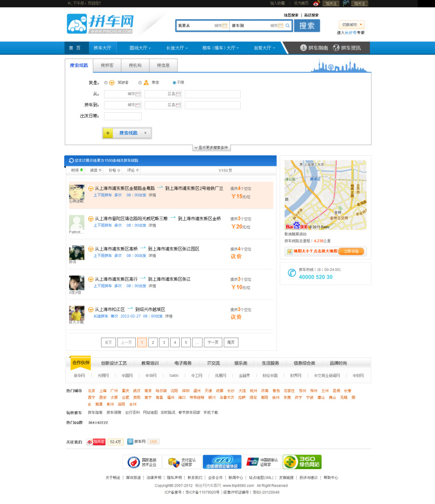Select the 驾驶者 radio button
435x504 pixels.
pos(105,82)
